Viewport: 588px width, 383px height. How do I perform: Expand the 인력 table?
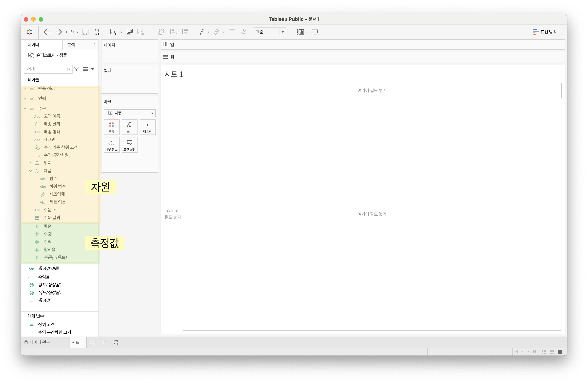tap(25, 98)
